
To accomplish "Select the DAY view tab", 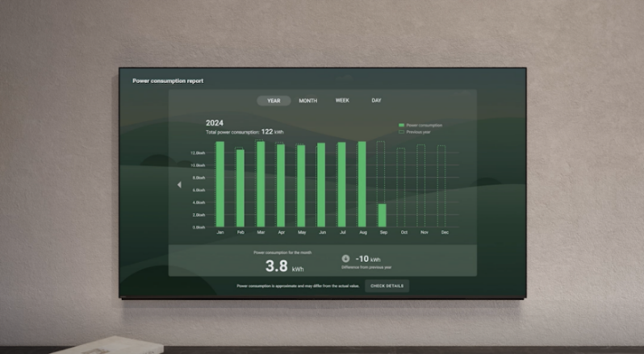I will coord(376,101).
